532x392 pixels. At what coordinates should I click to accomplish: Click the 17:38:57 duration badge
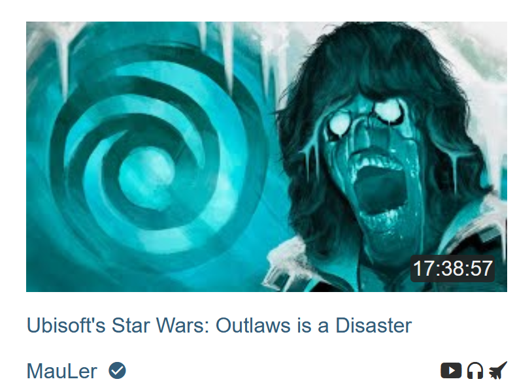[452, 269]
